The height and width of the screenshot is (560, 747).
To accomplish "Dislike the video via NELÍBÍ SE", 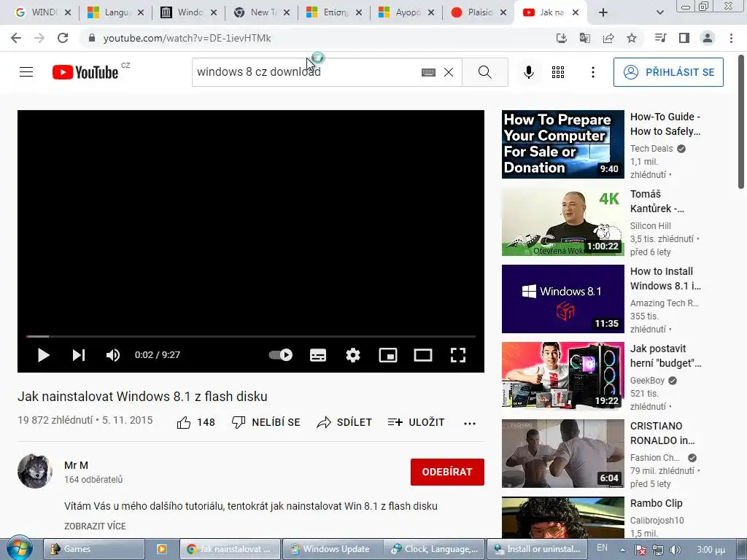I will point(266,422).
